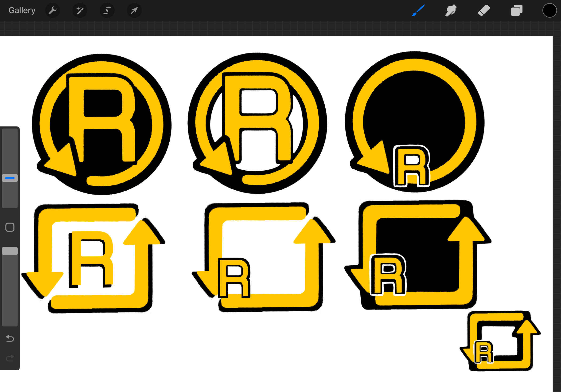Open the Adjustments magic wand menu

point(80,11)
